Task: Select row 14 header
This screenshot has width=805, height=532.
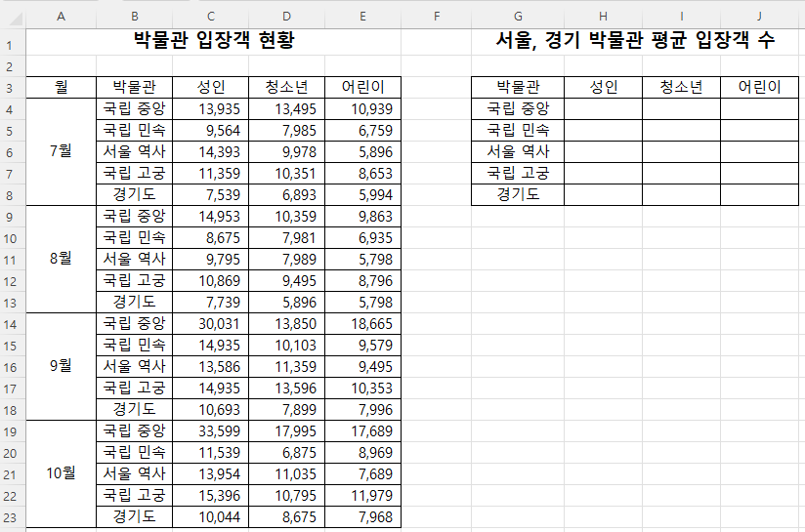Action: click(13, 324)
